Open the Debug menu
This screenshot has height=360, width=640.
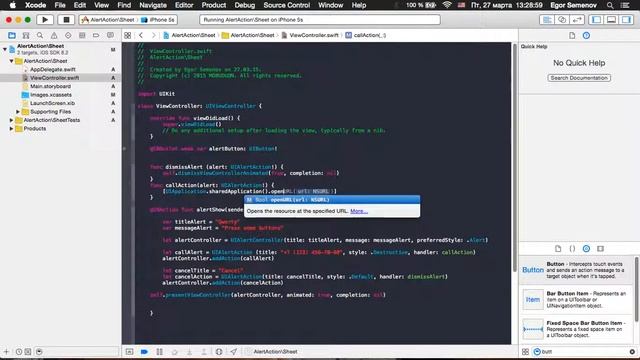coord(245,5)
